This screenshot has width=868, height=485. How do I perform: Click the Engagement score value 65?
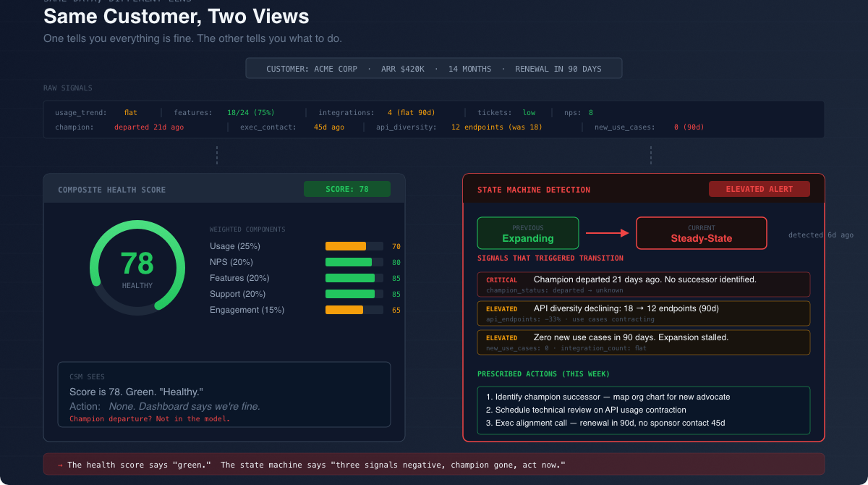click(396, 311)
